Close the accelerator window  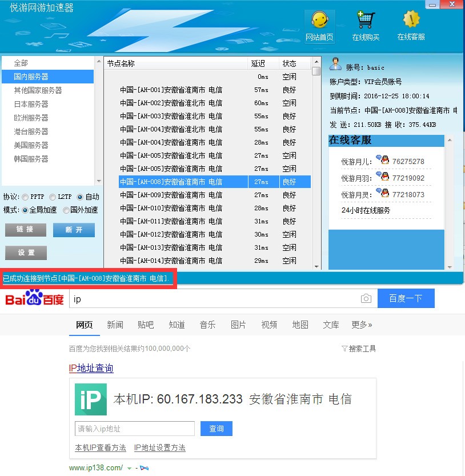tap(452, 4)
